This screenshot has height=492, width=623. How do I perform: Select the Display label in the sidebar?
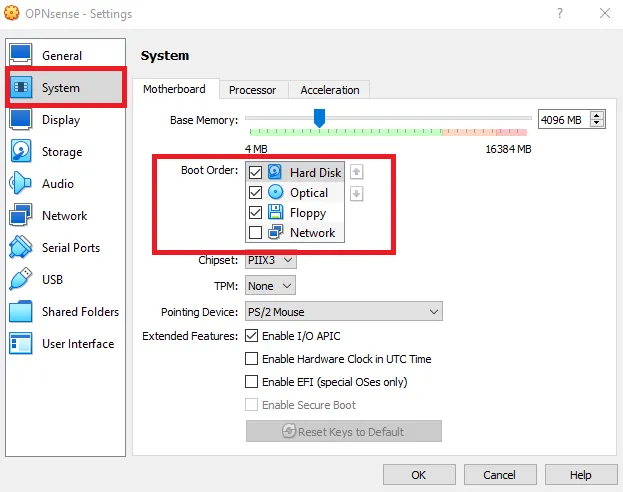[61, 120]
